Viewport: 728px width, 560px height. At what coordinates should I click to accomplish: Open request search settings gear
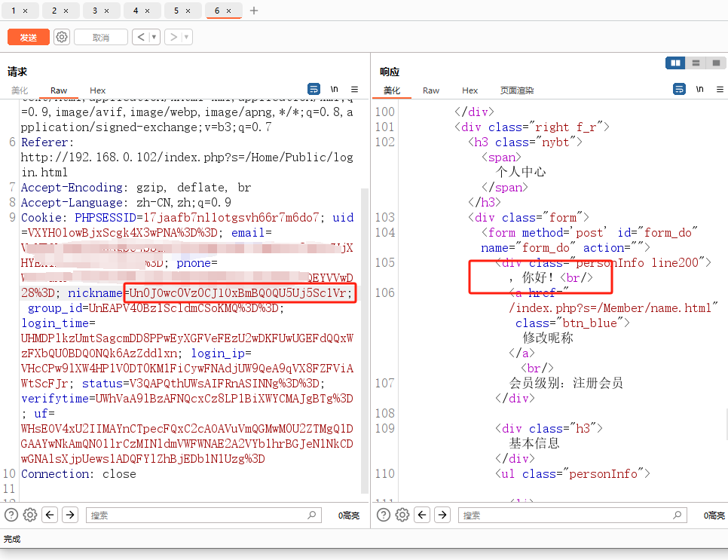[30, 515]
